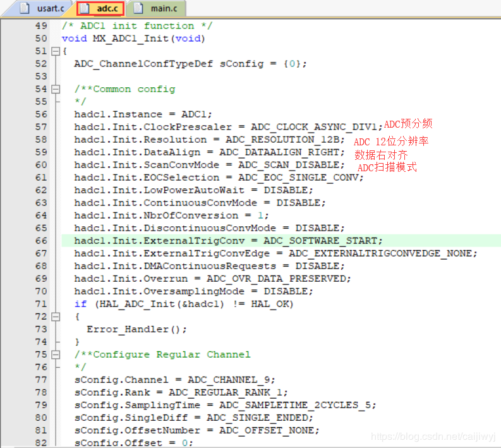
Task: Click ADC_SAMPLETIME_2CYCLES_5 value
Action: 295,405
